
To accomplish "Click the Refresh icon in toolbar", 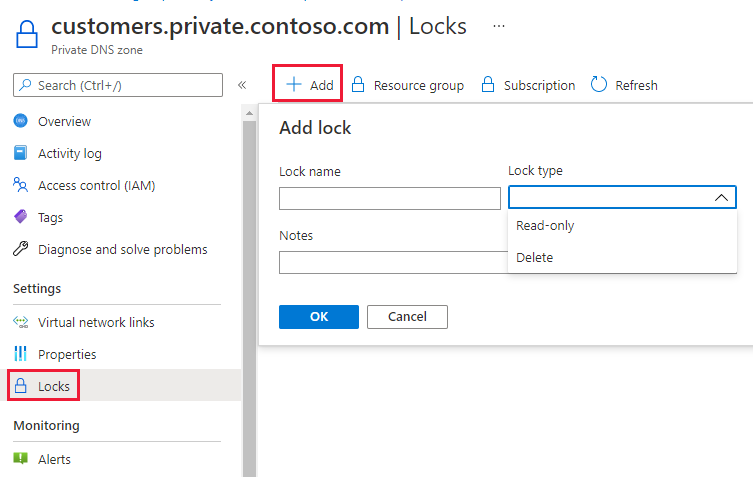I will coord(599,85).
